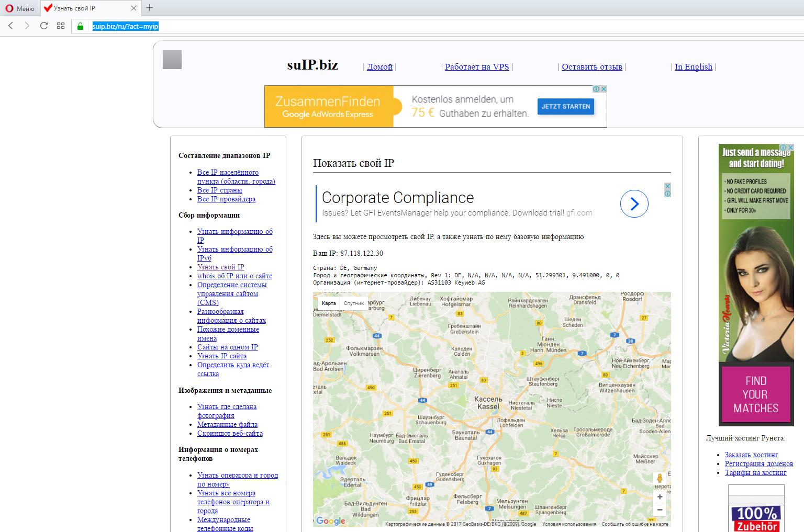804x532 pixels.
Task: Switch map to Карта view
Action: (x=329, y=303)
